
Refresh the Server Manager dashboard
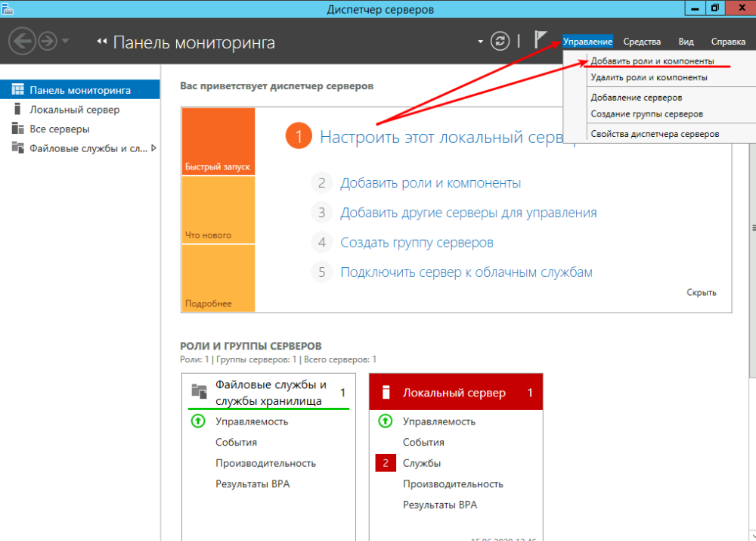(500, 41)
